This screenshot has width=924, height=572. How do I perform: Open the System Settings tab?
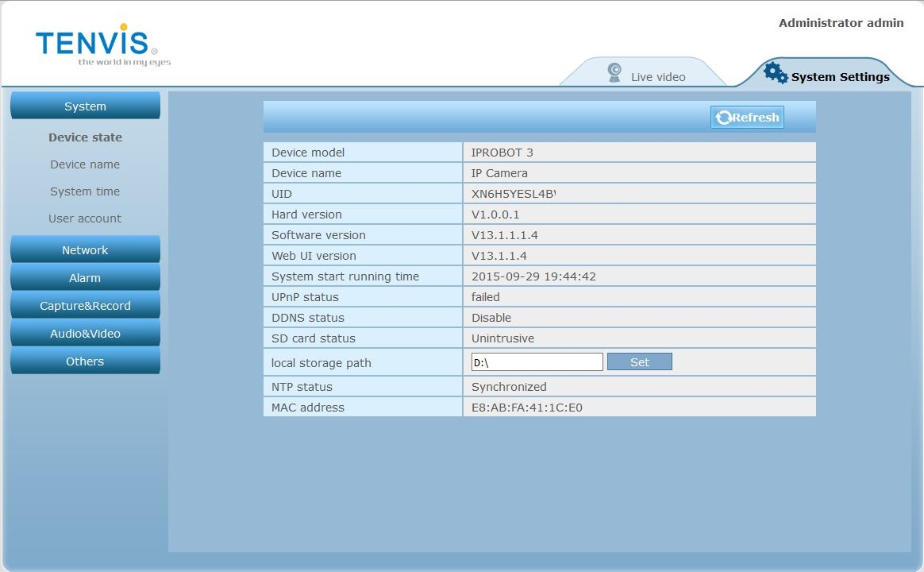(x=840, y=77)
